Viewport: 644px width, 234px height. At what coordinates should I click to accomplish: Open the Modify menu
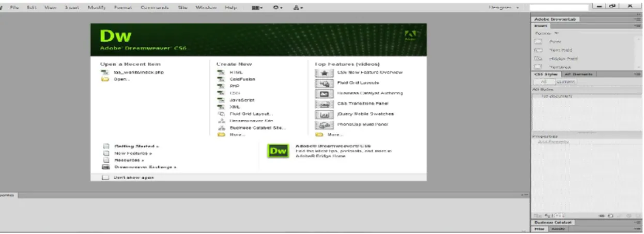[96, 8]
